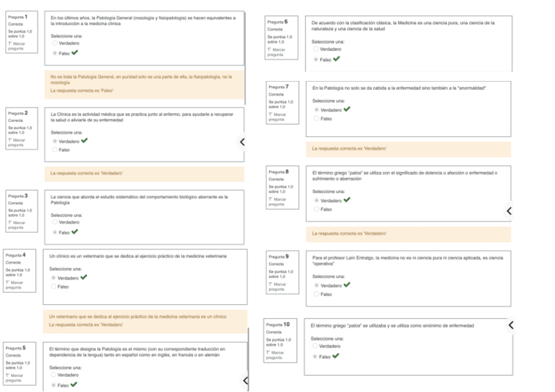
Task: Select Falso for Pregunta 1
Action: (x=54, y=53)
